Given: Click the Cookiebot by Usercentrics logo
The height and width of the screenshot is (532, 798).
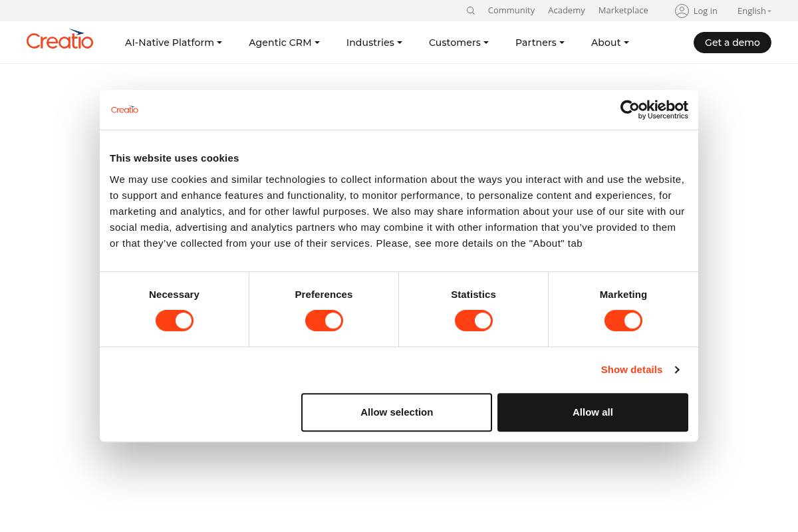Looking at the screenshot, I should (654, 110).
